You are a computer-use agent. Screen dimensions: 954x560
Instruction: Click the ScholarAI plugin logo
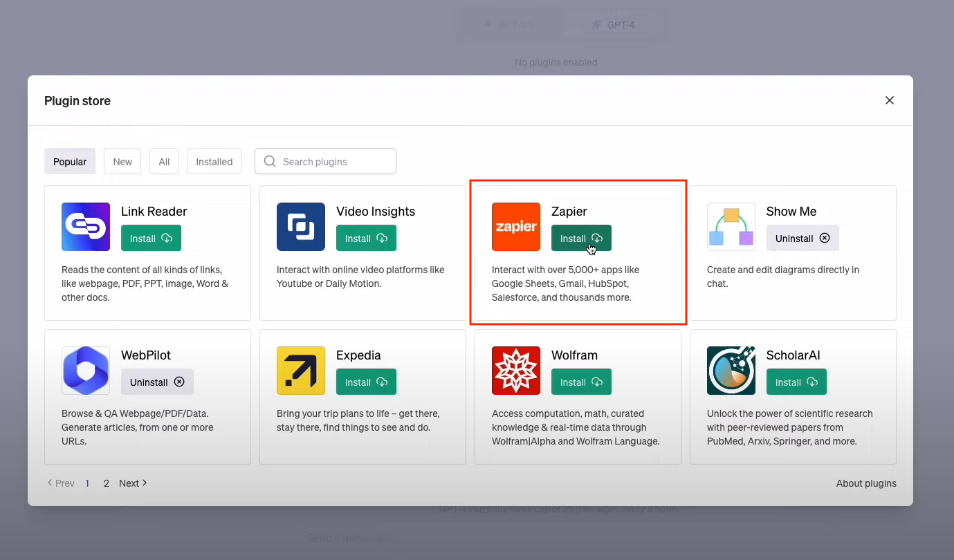point(731,371)
